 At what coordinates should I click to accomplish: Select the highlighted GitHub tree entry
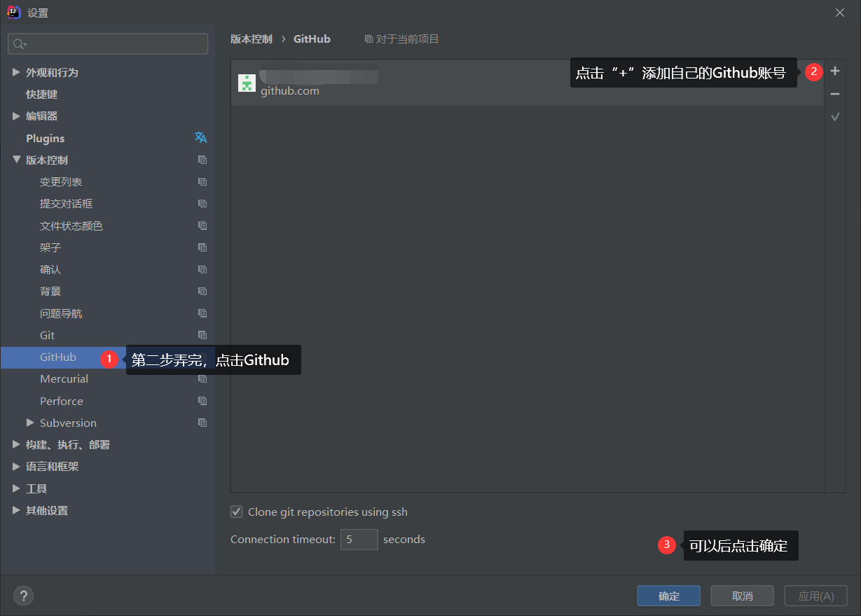[58, 357]
